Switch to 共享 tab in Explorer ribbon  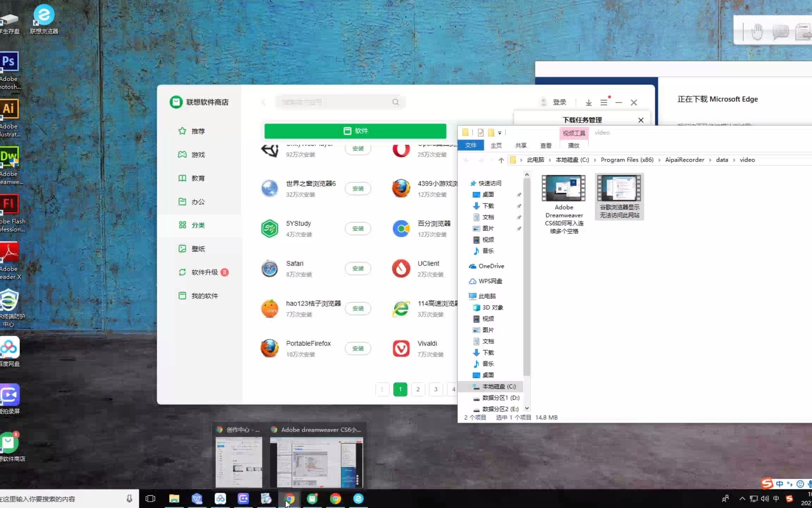(521, 145)
